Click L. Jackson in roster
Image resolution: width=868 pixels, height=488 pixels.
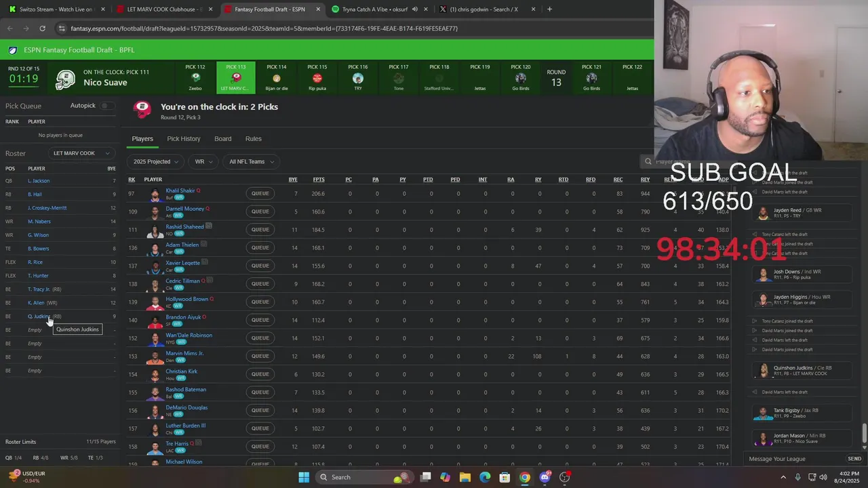[x=39, y=181]
